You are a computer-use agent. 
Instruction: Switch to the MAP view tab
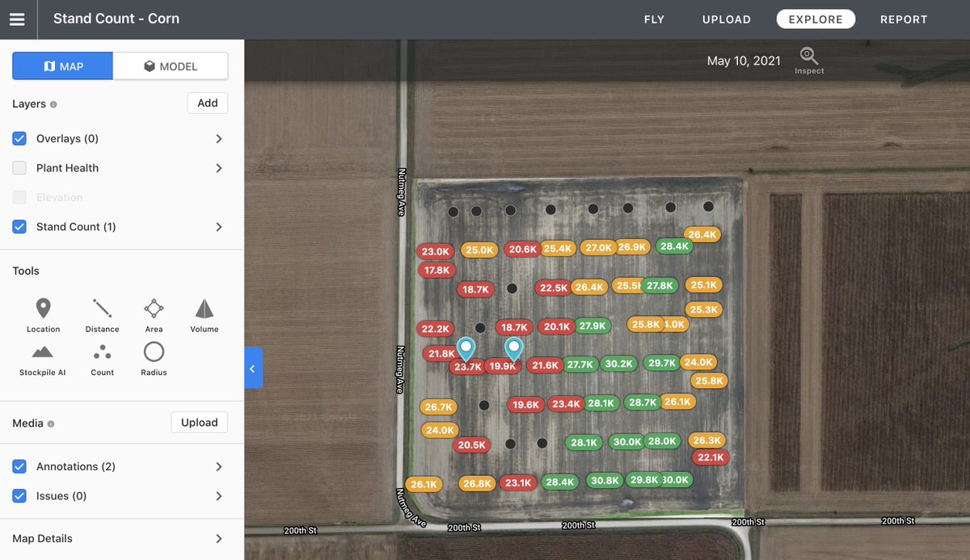click(x=63, y=66)
